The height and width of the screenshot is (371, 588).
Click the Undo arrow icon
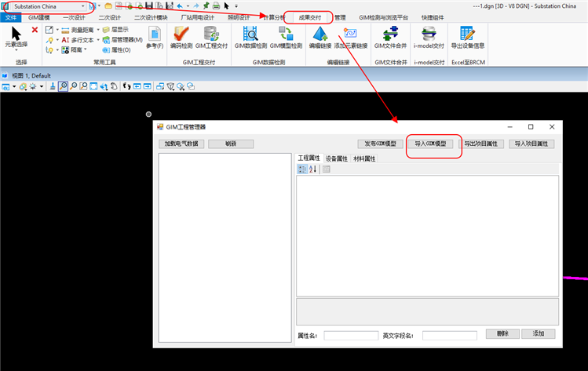coord(180,6)
